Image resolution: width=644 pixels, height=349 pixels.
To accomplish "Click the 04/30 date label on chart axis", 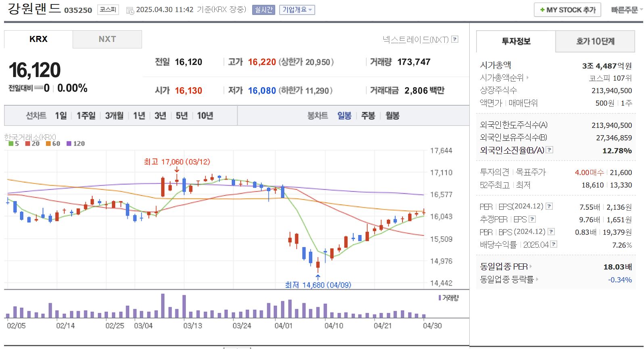I will (432, 326).
